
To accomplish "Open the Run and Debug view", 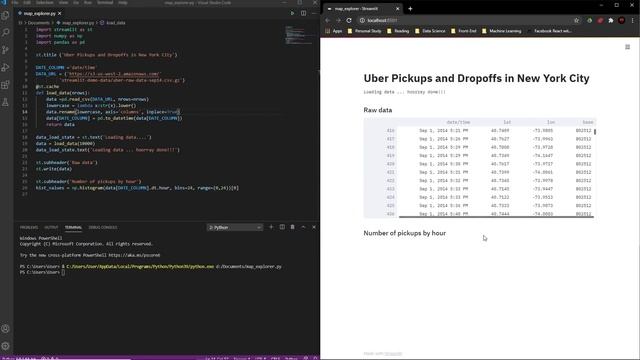I will [x=6, y=67].
